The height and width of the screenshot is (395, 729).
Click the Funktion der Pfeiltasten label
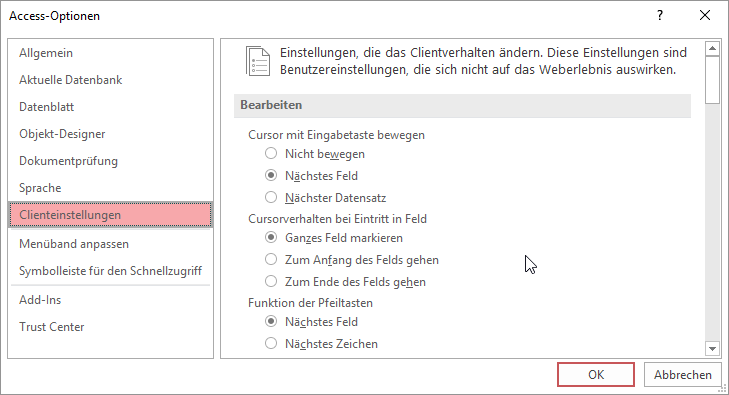pos(310,303)
